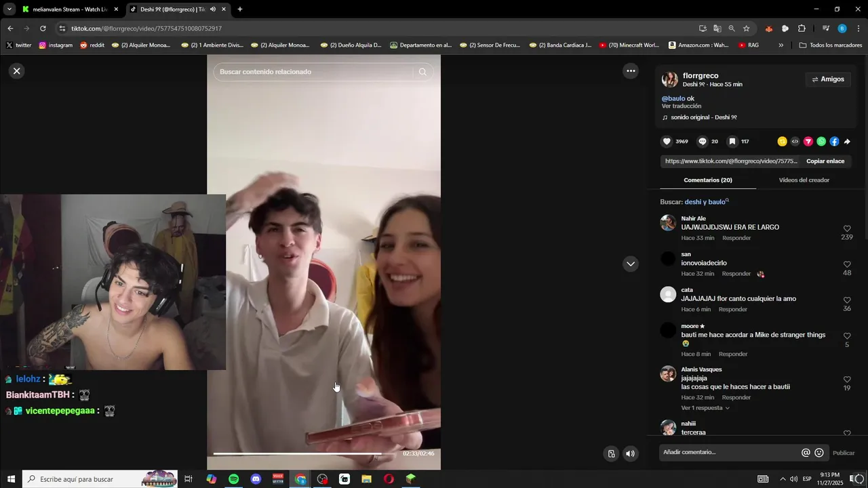Viewport: 868px width, 488px height.
Task: Reply to Nahir Ale's comment
Action: (x=736, y=238)
